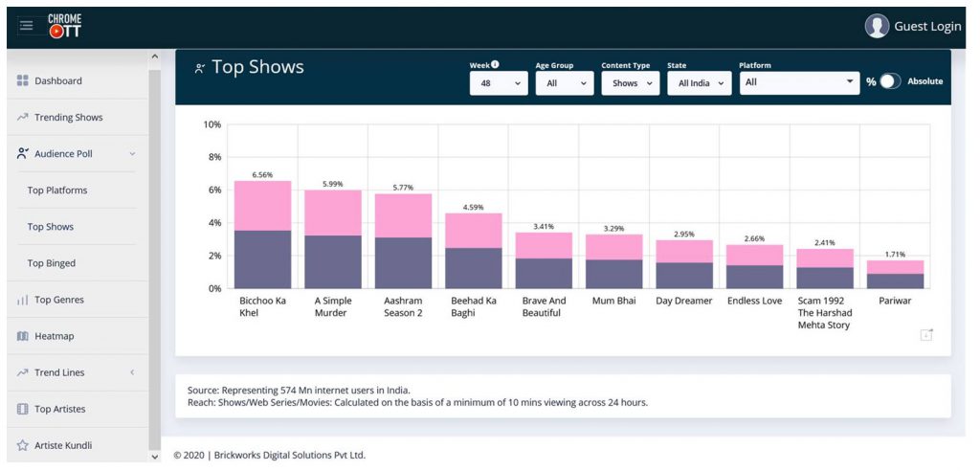Open the hamburger menu button
The image size is (980, 471).
tap(26, 26)
